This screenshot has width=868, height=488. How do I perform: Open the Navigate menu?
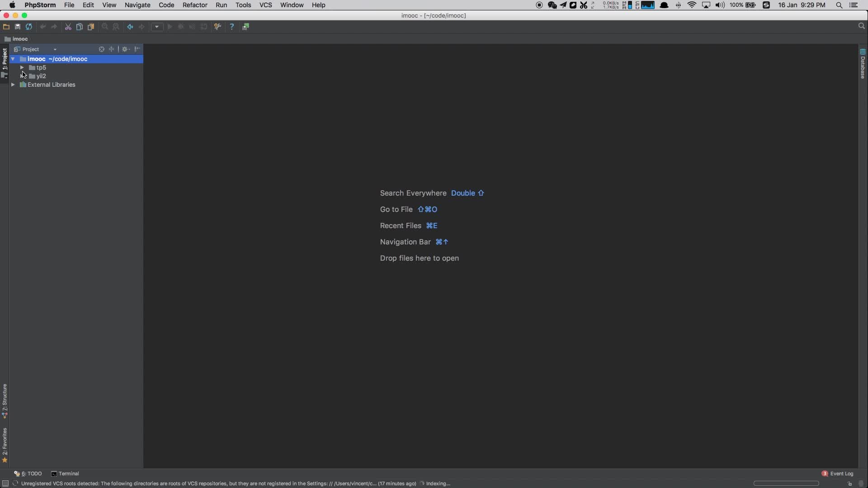(x=137, y=5)
